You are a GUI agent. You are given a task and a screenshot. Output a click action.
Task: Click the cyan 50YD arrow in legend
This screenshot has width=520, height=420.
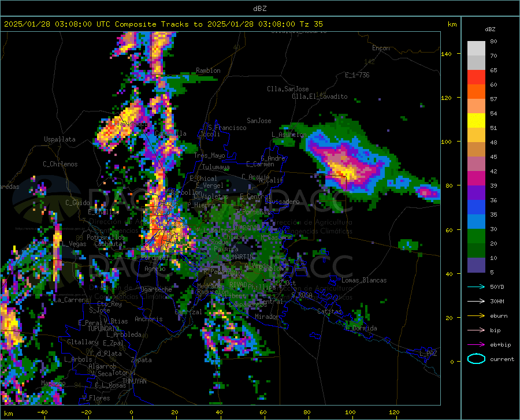pos(476,287)
